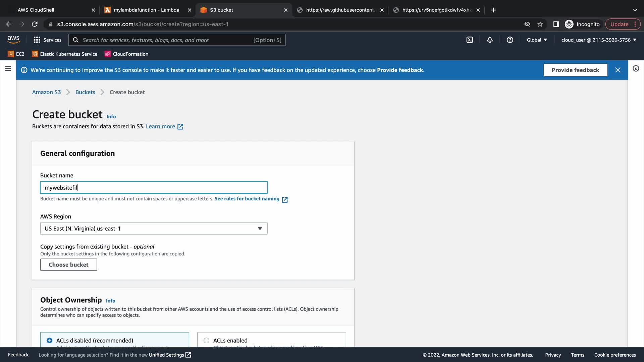The image size is (644, 362).
Task: Go to the AWS logo home
Action: (x=13, y=40)
